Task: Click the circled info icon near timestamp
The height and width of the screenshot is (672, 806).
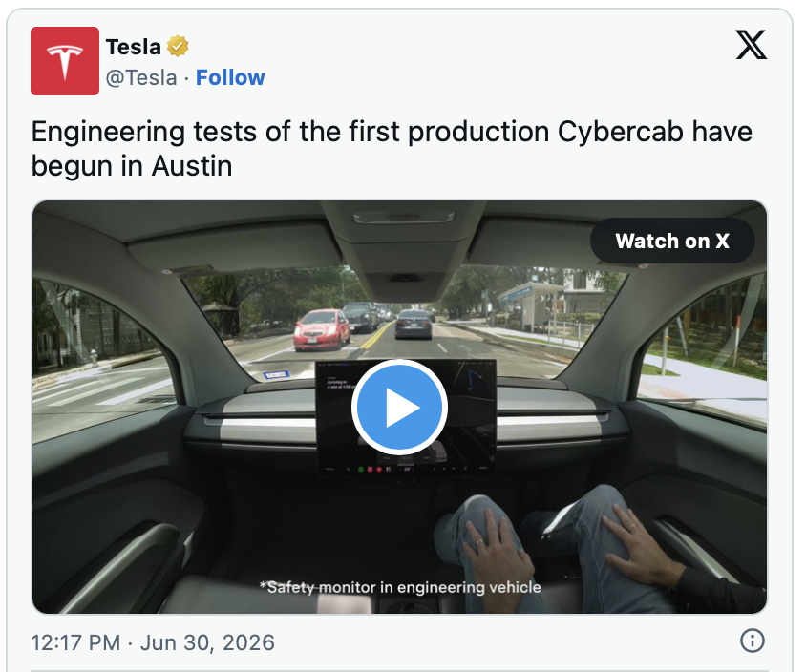Action: click(x=752, y=641)
